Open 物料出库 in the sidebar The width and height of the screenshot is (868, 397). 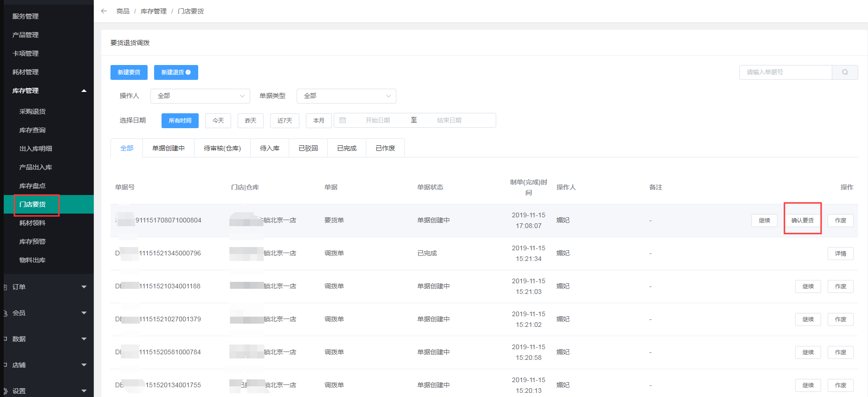pos(49,260)
